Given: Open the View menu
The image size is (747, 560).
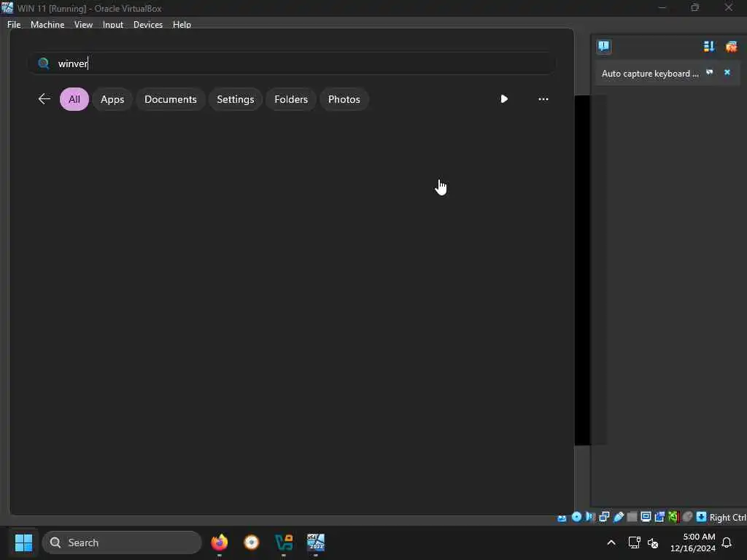Looking at the screenshot, I should pos(83,24).
